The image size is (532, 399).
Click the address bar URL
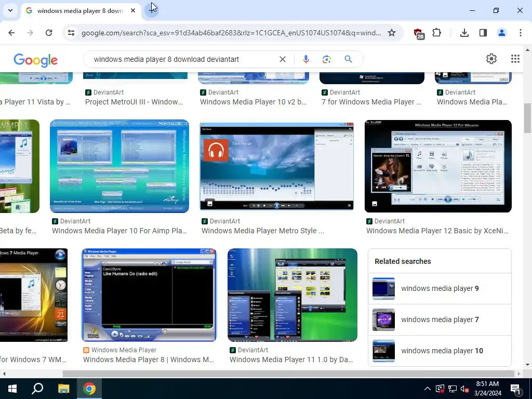[x=231, y=33]
